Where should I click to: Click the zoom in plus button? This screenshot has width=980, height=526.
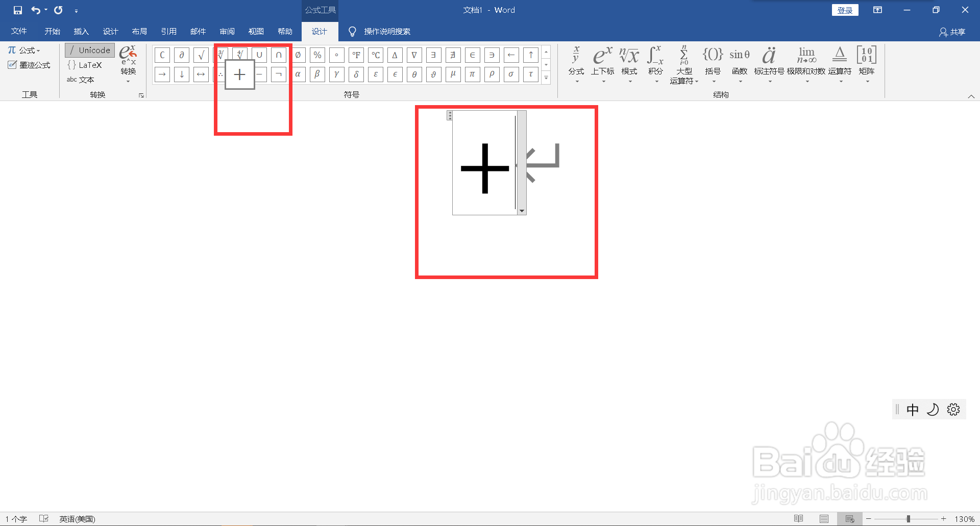tap(944, 519)
